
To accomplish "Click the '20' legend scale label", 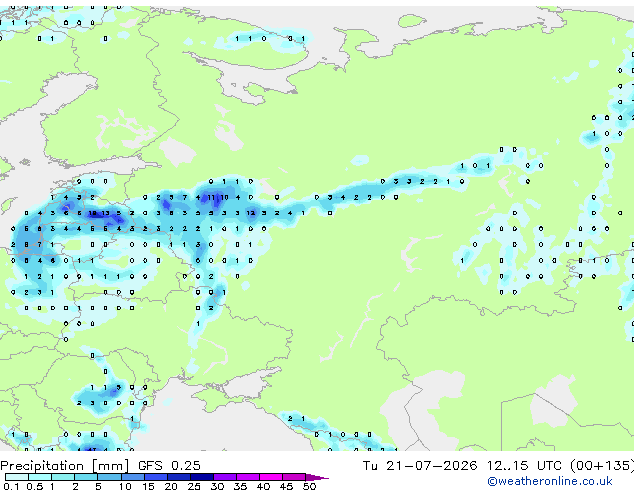I will (171, 486).
